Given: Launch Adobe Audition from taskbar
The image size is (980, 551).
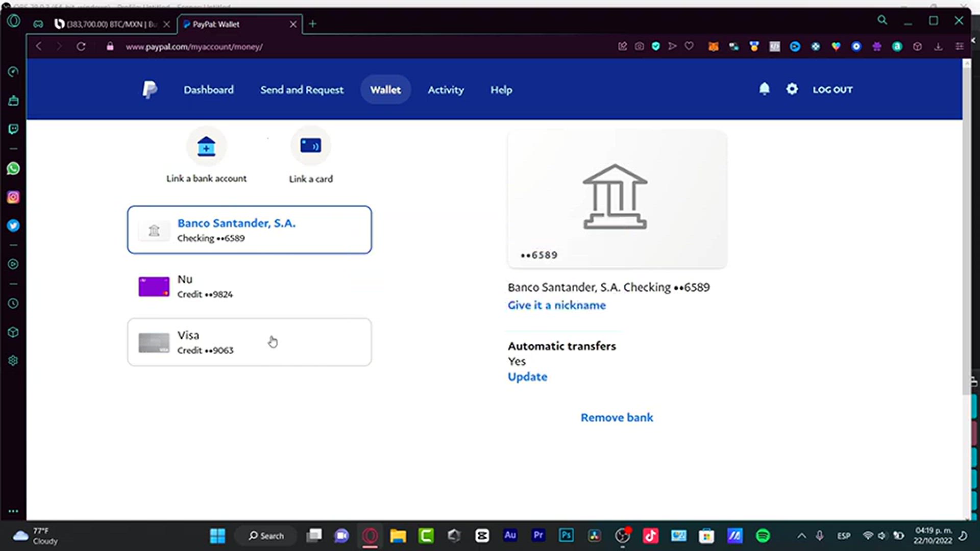Looking at the screenshot, I should 510,536.
